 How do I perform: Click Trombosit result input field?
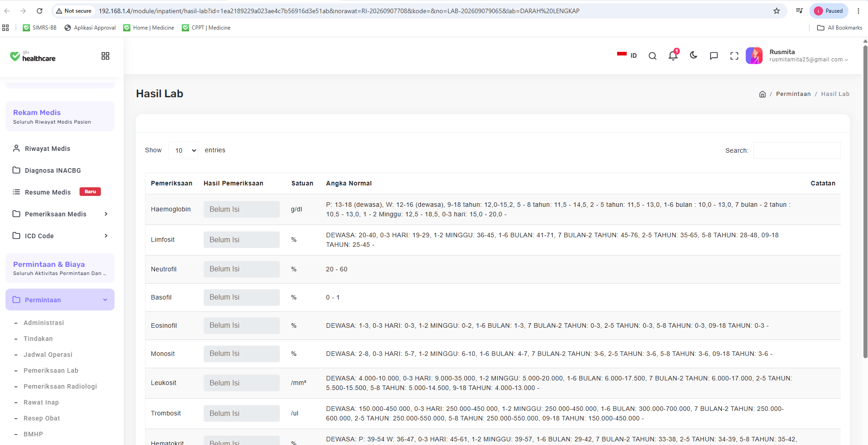tap(241, 414)
